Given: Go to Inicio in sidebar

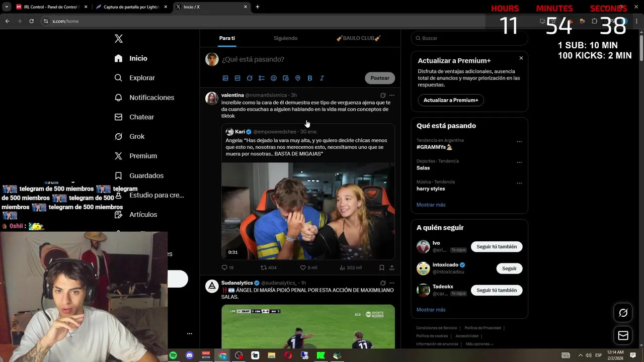Looking at the screenshot, I should [x=131, y=58].
